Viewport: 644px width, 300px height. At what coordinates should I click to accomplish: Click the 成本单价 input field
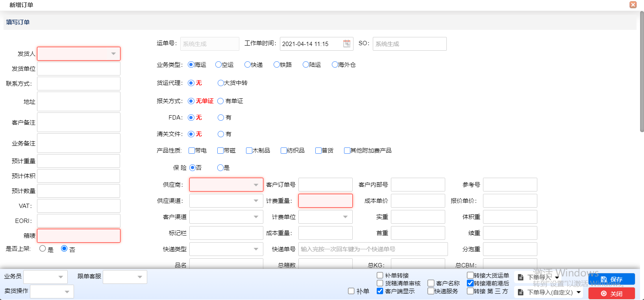click(x=418, y=201)
